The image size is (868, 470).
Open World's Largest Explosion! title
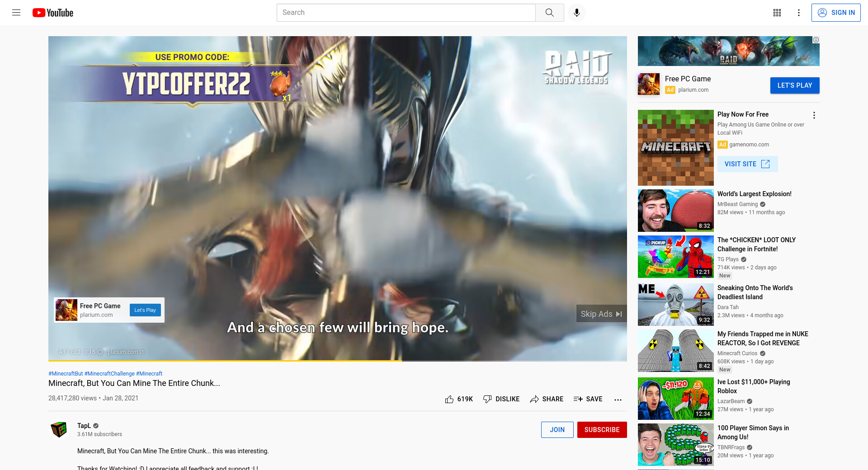(x=754, y=194)
